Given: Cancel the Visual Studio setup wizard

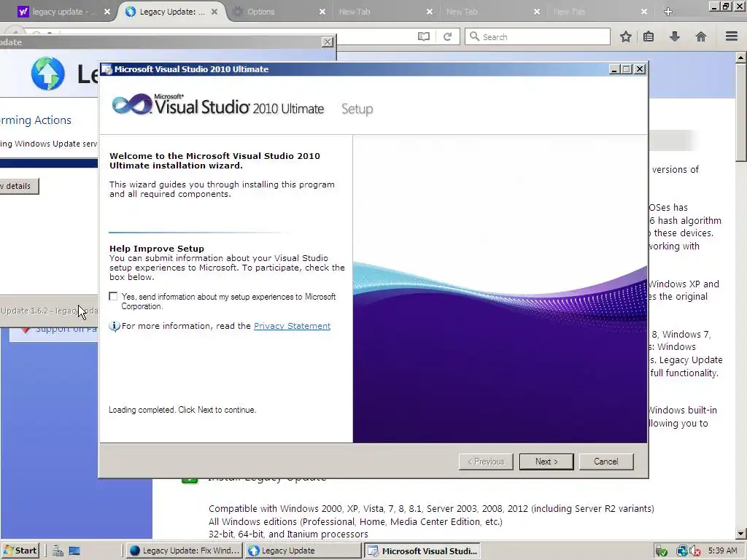Looking at the screenshot, I should (x=606, y=462).
